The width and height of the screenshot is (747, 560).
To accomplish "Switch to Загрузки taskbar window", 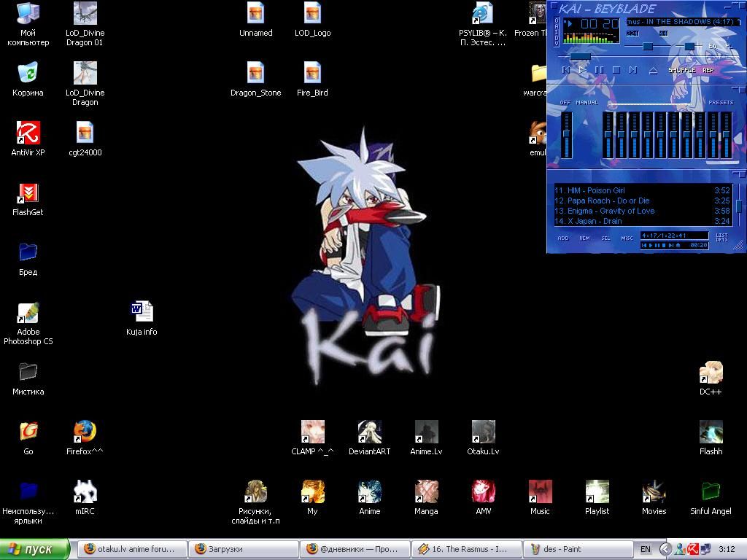I will [243, 549].
